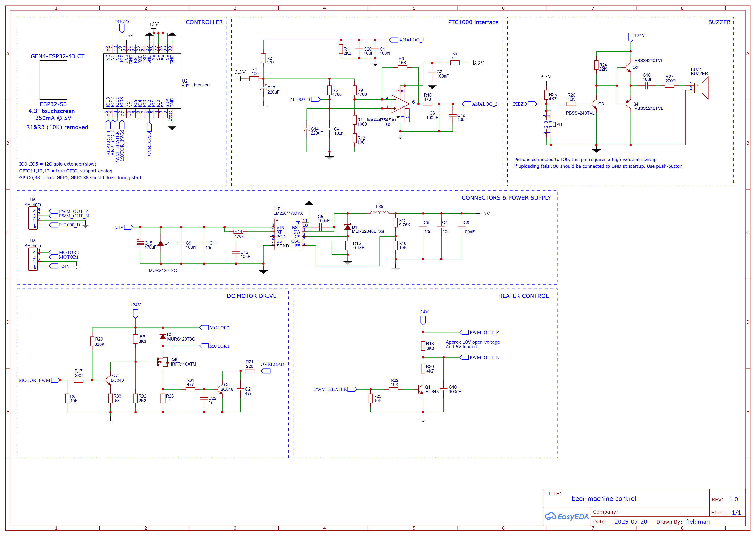Click the date field 2025-07-20

pyautogui.click(x=631, y=521)
